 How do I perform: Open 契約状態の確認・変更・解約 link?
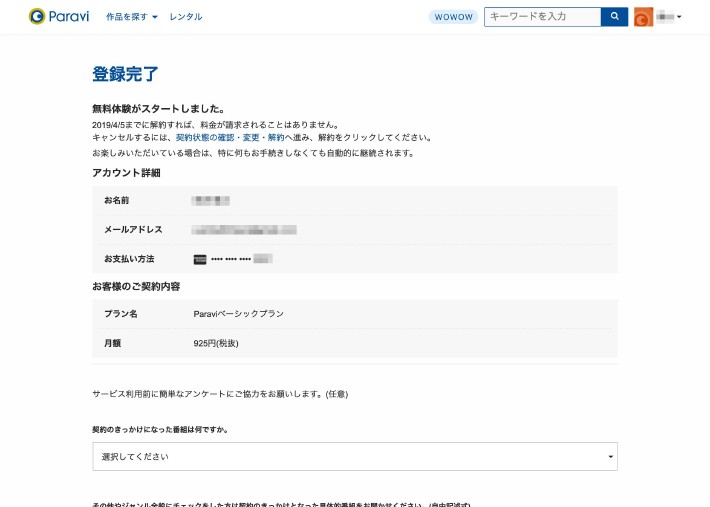(x=230, y=137)
